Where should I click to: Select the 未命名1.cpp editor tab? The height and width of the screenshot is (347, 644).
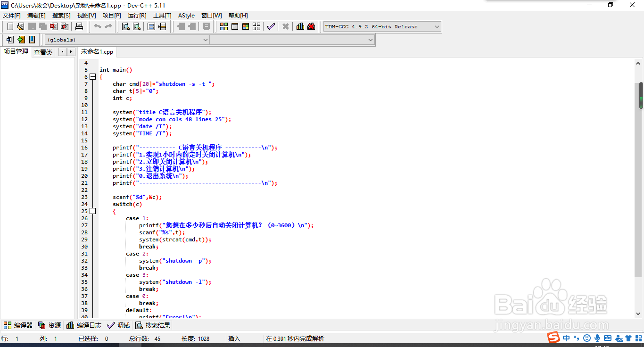97,52
